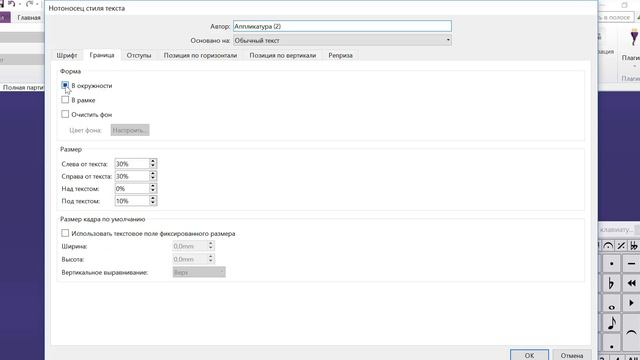
Task: Select the 'Полная партитура' document tab
Action: 23,87
